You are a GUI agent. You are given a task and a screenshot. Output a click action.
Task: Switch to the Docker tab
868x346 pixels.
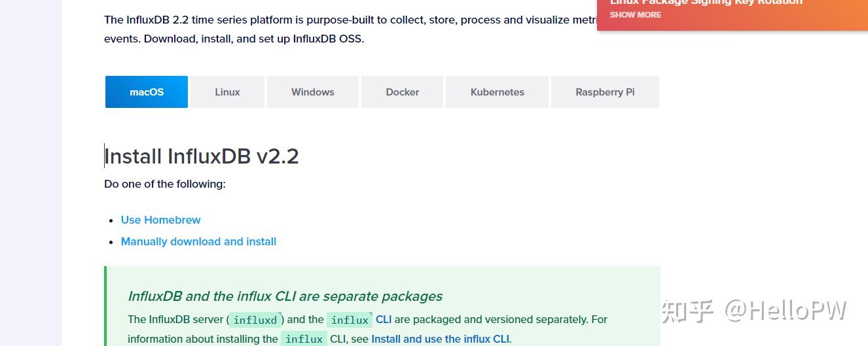click(x=402, y=92)
